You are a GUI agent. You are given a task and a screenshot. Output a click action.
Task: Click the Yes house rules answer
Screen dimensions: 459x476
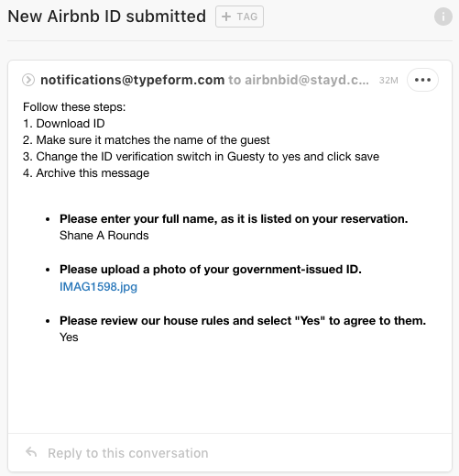pyautogui.click(x=69, y=338)
